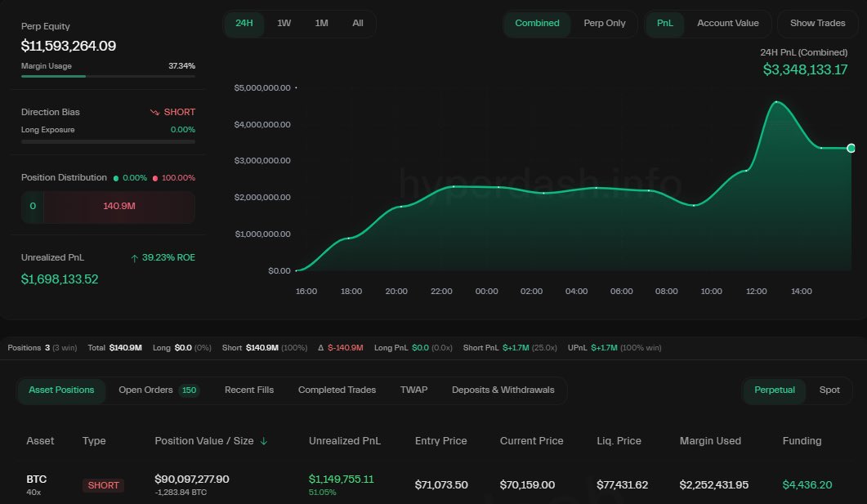The height and width of the screenshot is (504, 867).
Task: Enable the Combined chart mode
Action: pyautogui.click(x=537, y=24)
